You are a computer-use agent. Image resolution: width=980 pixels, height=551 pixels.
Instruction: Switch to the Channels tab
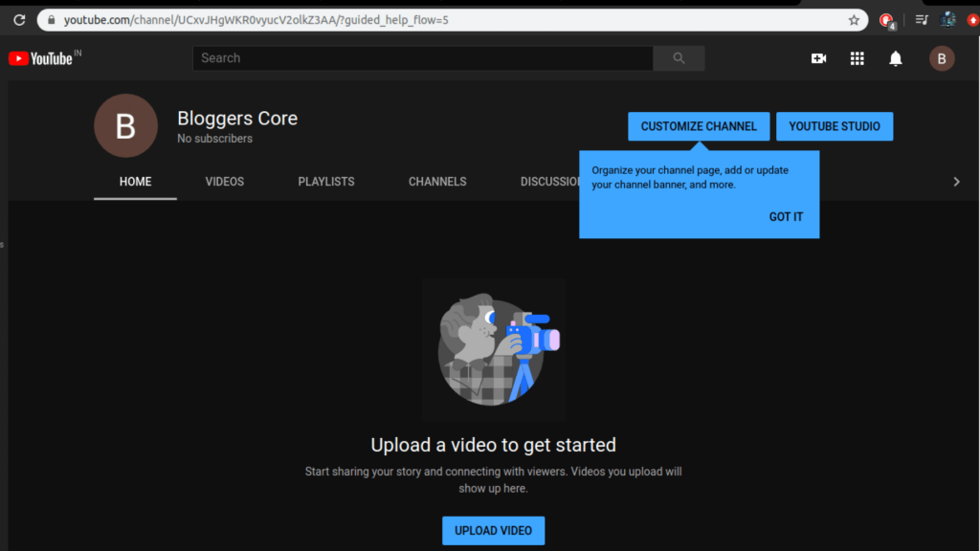437,182
